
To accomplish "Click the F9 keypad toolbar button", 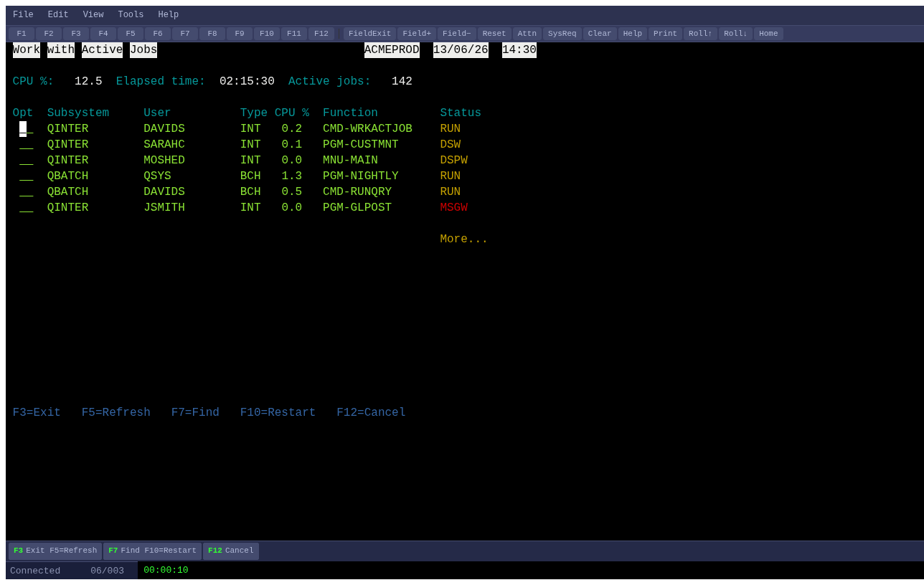I will 240,34.
